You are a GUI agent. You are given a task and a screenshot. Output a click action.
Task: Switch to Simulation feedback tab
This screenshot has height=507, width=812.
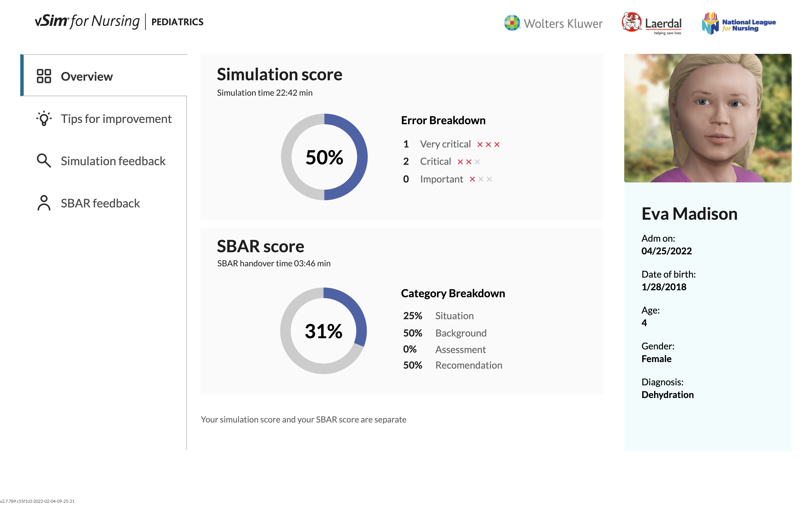[x=113, y=161]
